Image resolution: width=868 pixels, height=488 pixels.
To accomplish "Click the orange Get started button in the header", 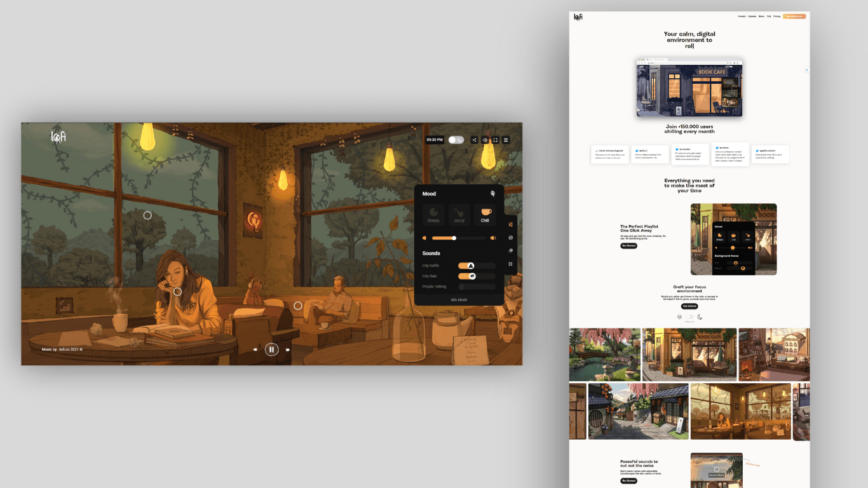I will 794,17.
